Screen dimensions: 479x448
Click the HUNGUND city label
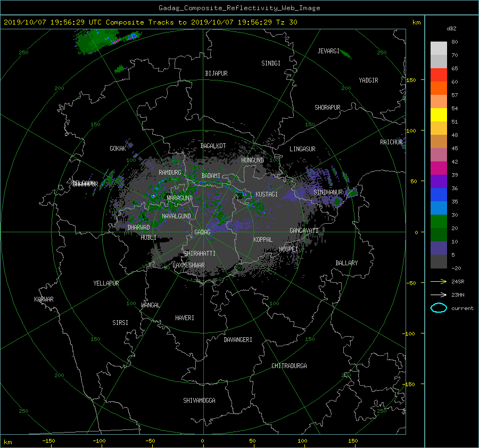(252, 160)
